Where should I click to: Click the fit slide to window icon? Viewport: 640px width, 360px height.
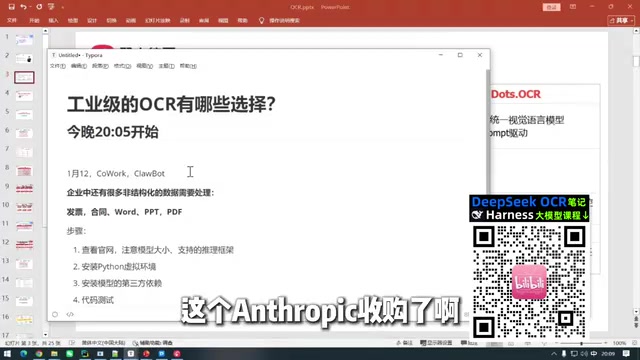coord(634,343)
